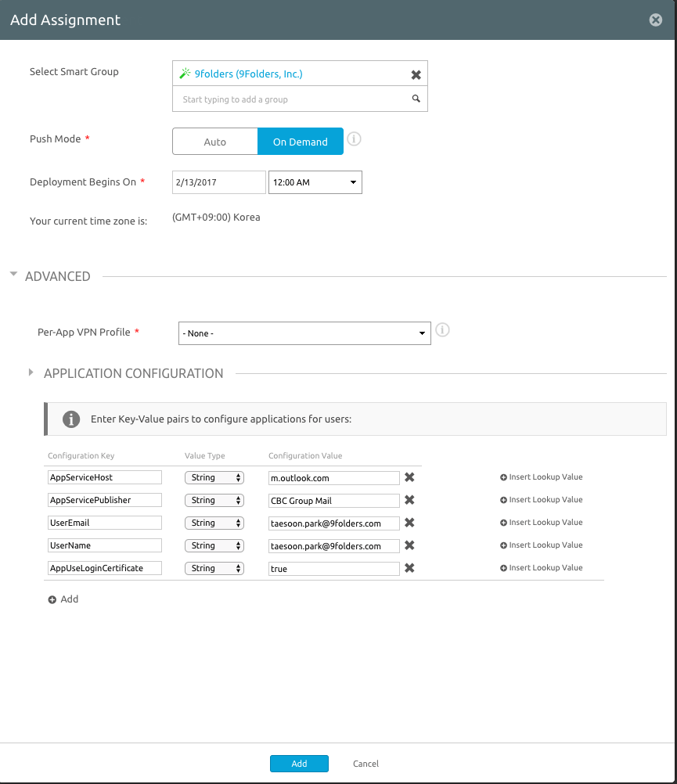The image size is (677, 784).
Task: Delete the UserEmail configuration row
Action: [x=409, y=523]
